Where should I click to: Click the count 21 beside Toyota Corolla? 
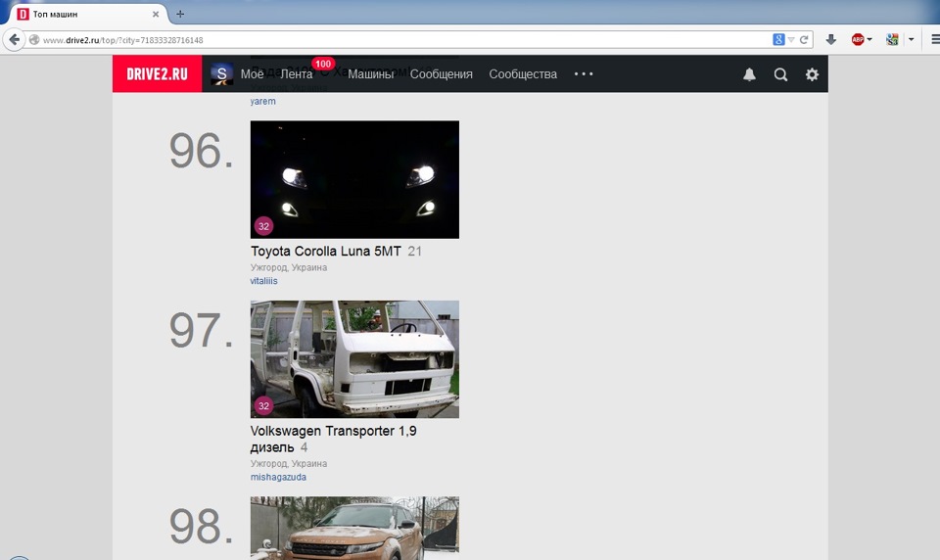(x=415, y=252)
